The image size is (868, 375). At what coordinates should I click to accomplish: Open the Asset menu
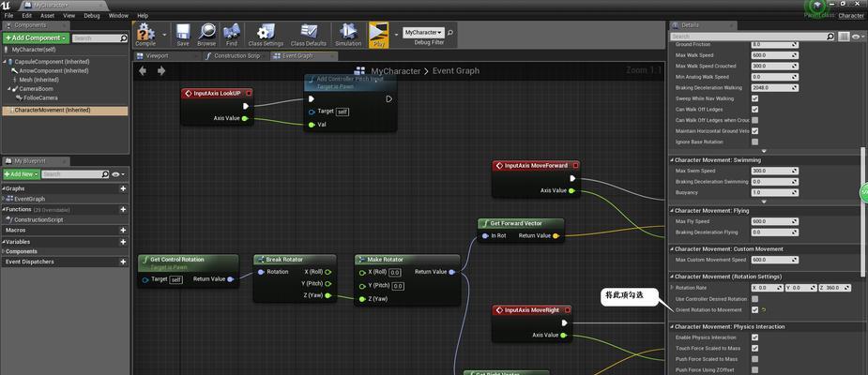click(48, 16)
